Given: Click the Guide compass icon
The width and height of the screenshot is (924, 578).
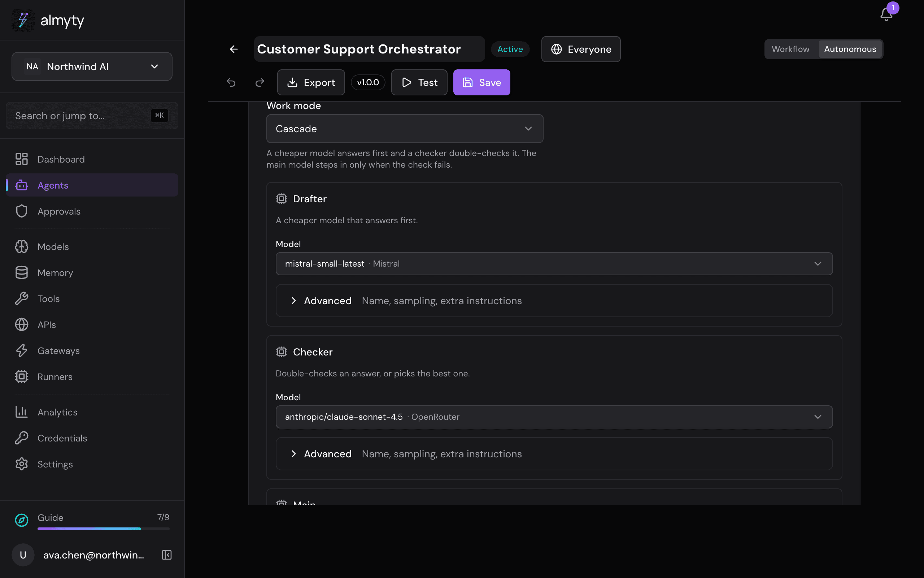Looking at the screenshot, I should 21,520.
